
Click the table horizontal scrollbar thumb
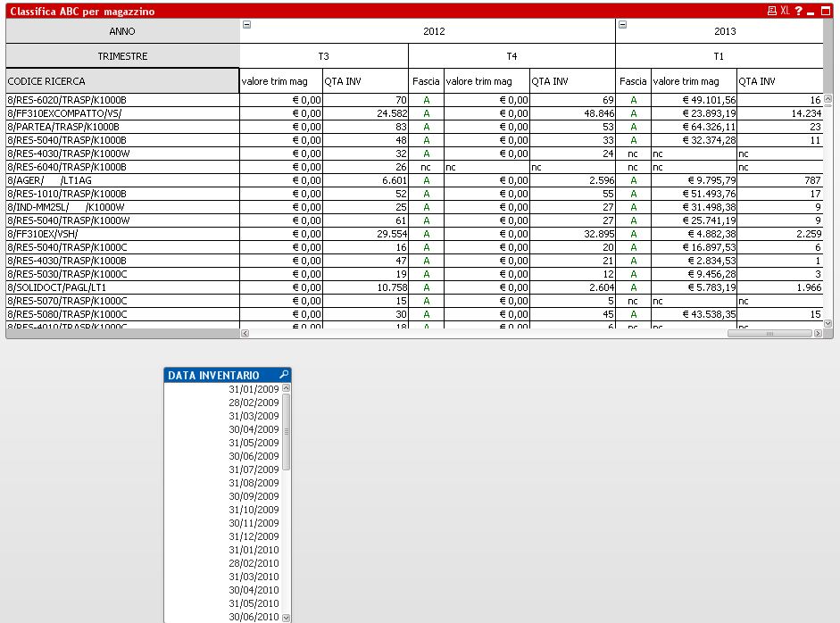click(x=769, y=333)
